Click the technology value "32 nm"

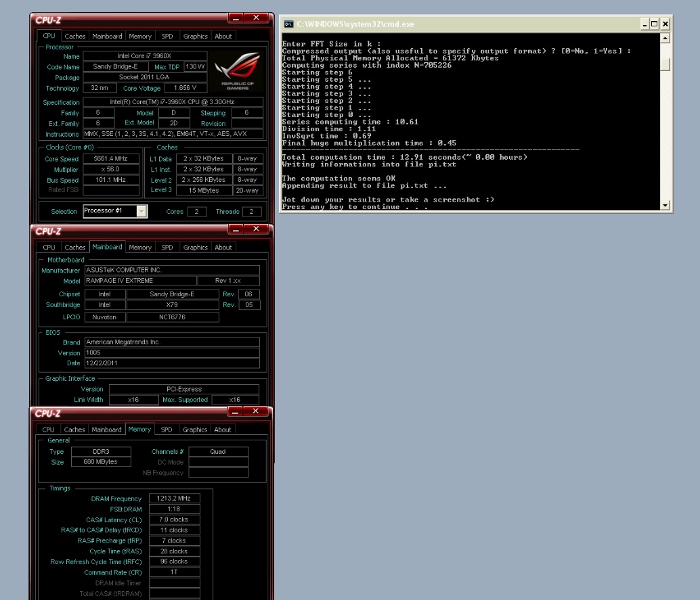pyautogui.click(x=100, y=88)
